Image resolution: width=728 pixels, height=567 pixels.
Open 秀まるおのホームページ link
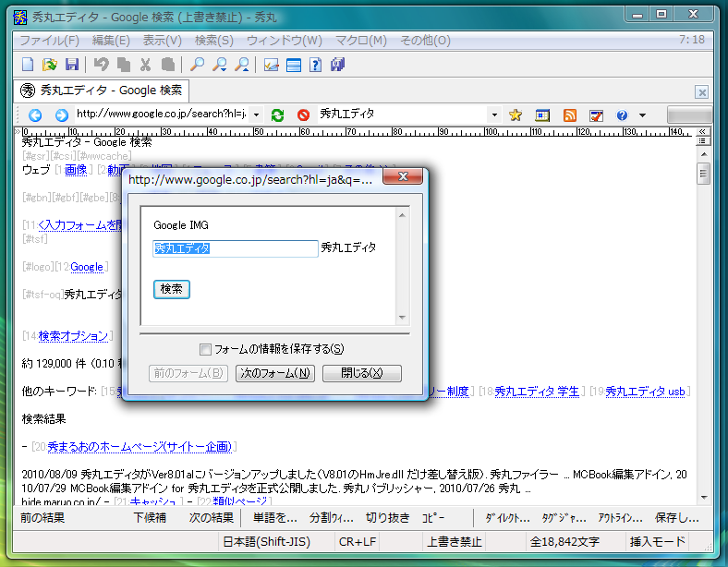[x=140, y=446]
